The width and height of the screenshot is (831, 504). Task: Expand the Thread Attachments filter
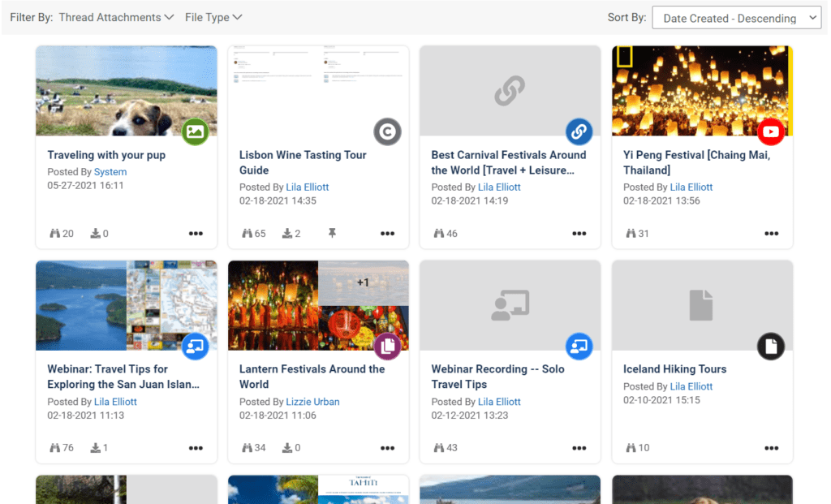coord(116,17)
